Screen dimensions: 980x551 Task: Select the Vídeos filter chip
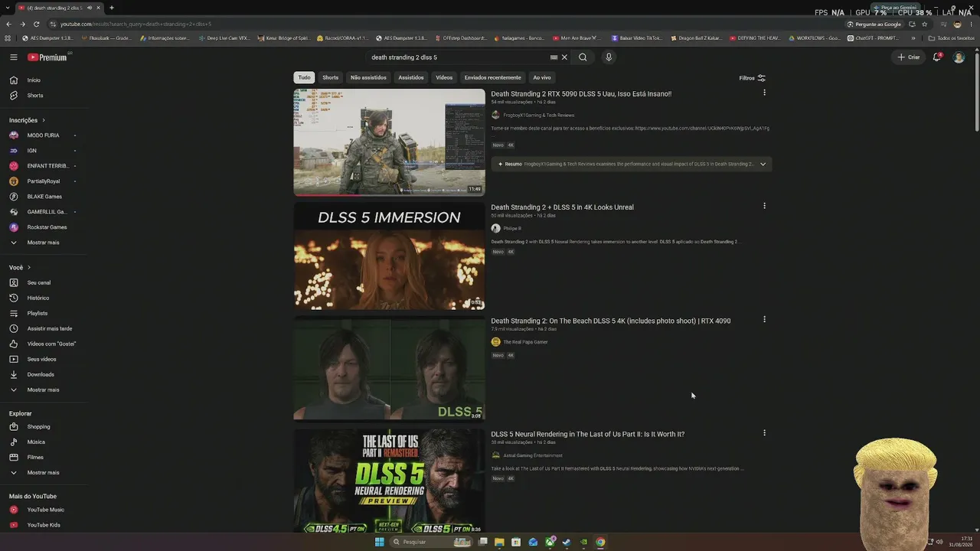(x=444, y=77)
